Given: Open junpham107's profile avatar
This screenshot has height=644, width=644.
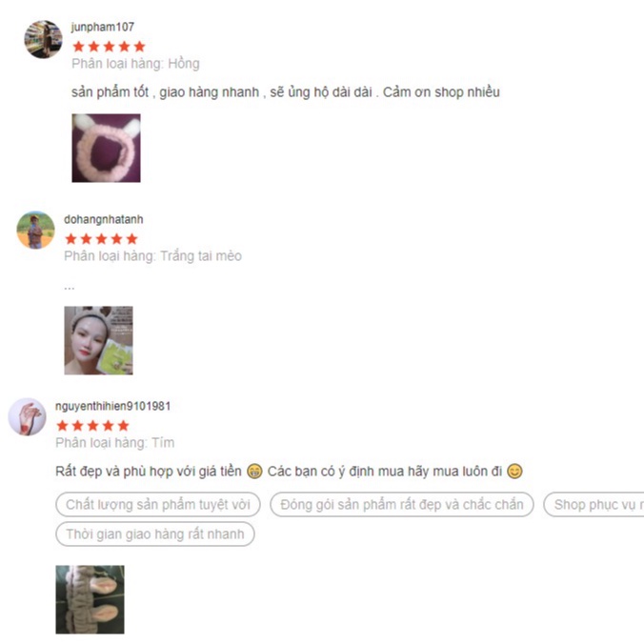Looking at the screenshot, I should click(x=43, y=39).
